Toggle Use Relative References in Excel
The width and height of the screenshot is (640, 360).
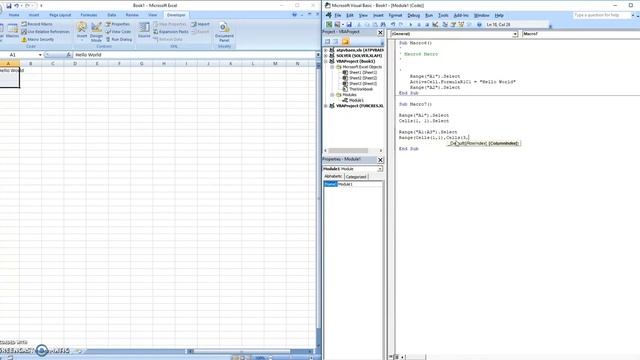click(45, 31)
